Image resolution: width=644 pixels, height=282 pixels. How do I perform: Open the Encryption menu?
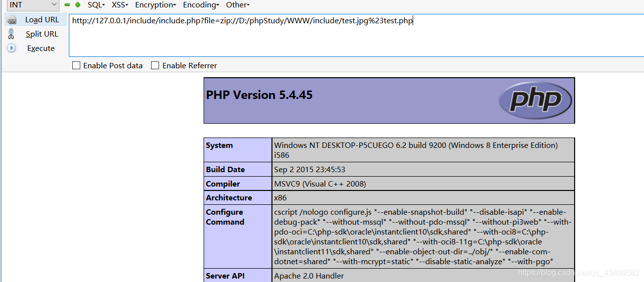coord(156,5)
